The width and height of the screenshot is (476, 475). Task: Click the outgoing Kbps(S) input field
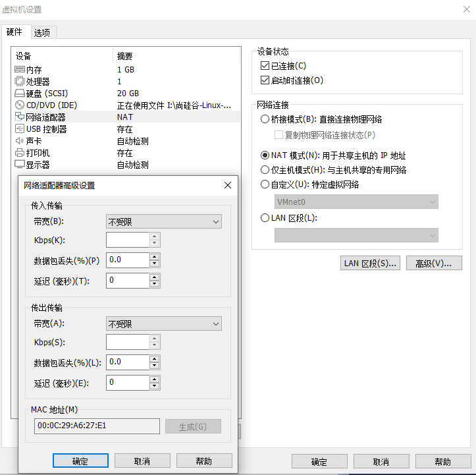tap(128, 342)
